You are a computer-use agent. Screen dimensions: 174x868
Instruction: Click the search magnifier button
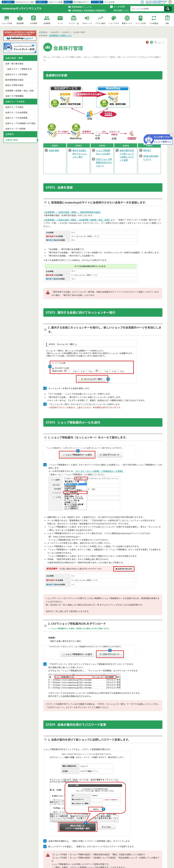coord(168,9)
